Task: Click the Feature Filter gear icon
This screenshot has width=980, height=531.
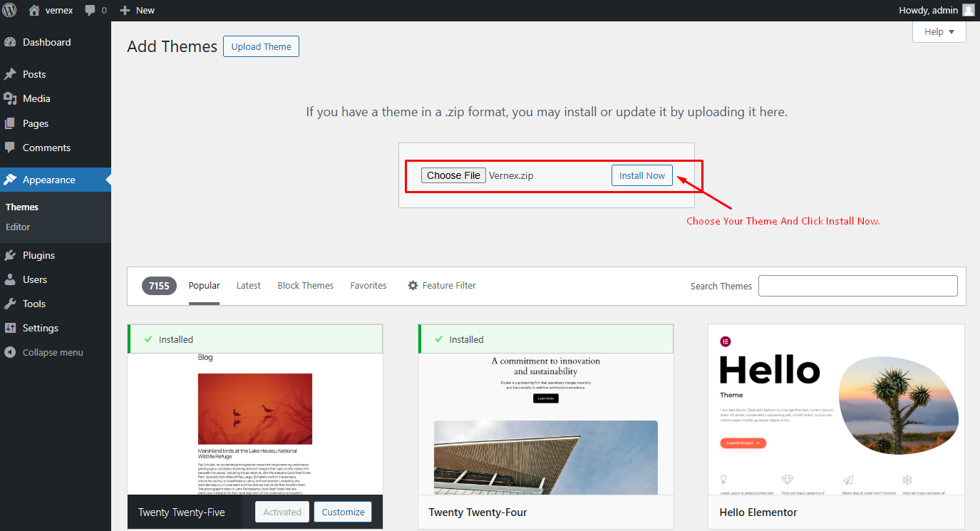Action: click(413, 285)
